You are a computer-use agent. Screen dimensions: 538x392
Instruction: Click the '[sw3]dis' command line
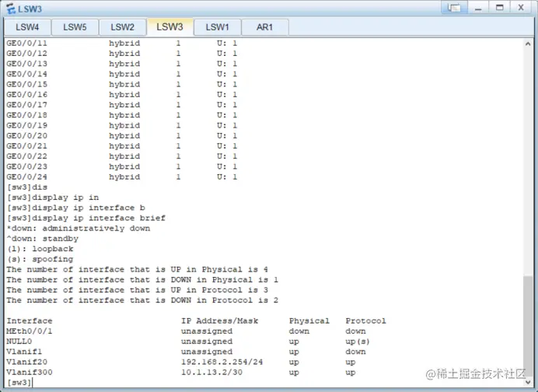[x=27, y=187]
